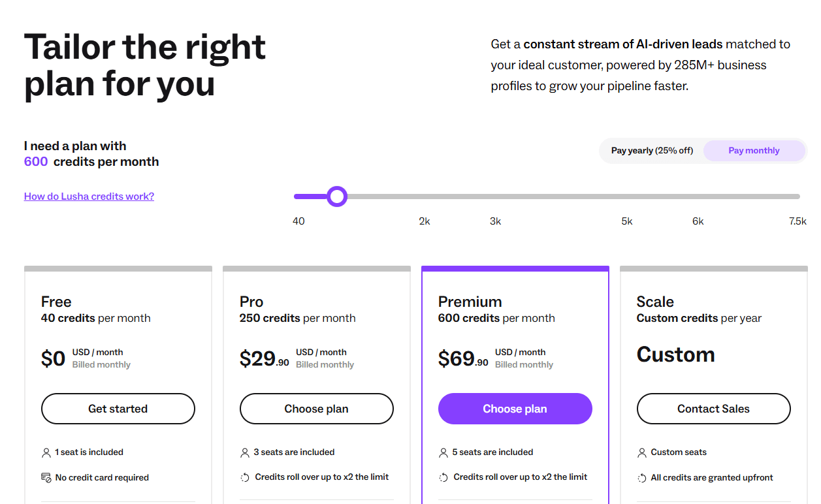
Task: Click the credits slider handle
Action: point(337,197)
